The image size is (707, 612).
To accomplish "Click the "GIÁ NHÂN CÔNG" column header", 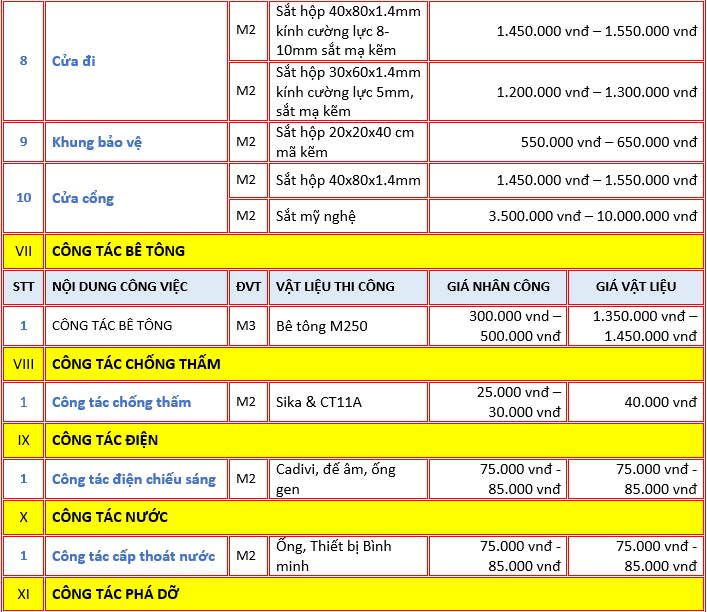I will [x=498, y=286].
